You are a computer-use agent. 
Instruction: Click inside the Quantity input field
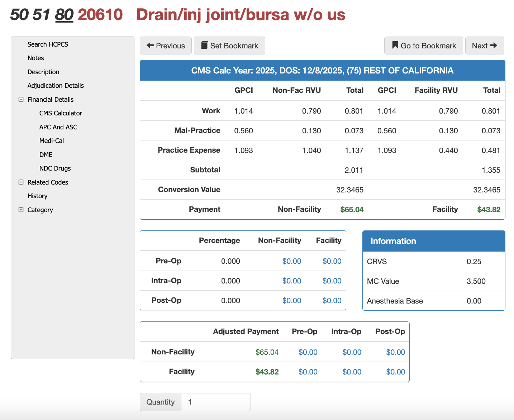coord(215,402)
